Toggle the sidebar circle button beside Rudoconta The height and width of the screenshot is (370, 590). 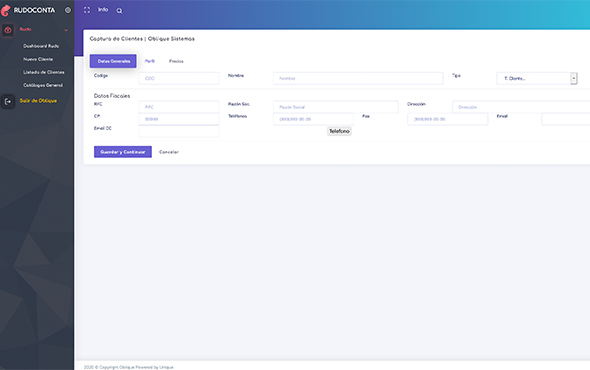(x=68, y=10)
